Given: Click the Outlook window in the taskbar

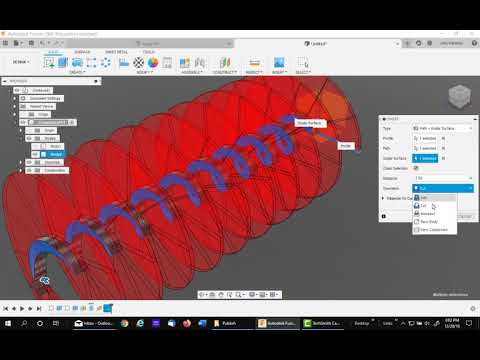Looking at the screenshot, I should click(95, 323).
